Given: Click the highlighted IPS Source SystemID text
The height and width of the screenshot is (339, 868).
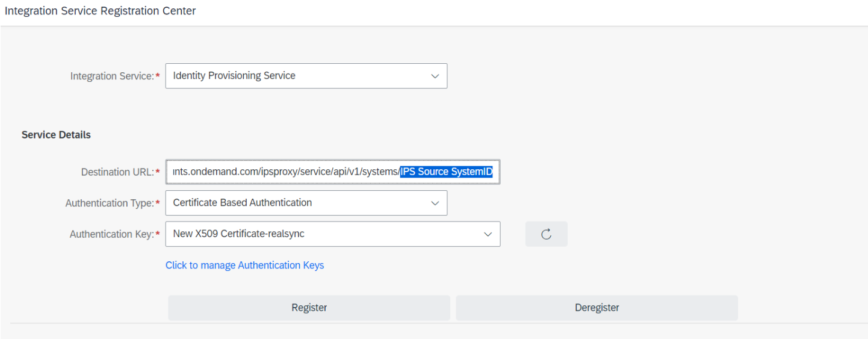Looking at the screenshot, I should coord(447,172).
